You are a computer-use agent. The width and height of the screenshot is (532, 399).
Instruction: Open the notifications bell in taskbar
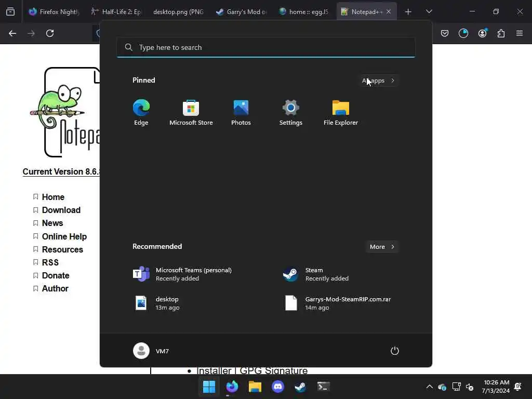pos(518,387)
